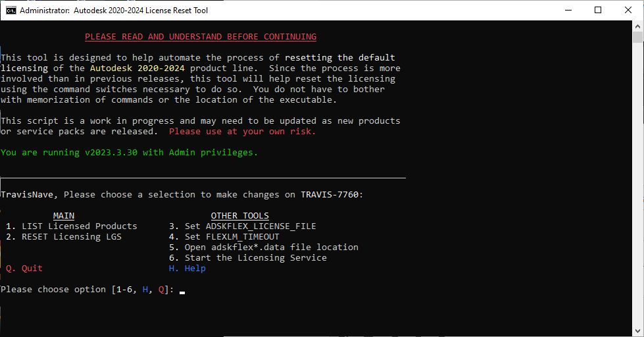
Task: Click option 4 Set FLEXLM_TIMEOUT
Action: point(224,237)
